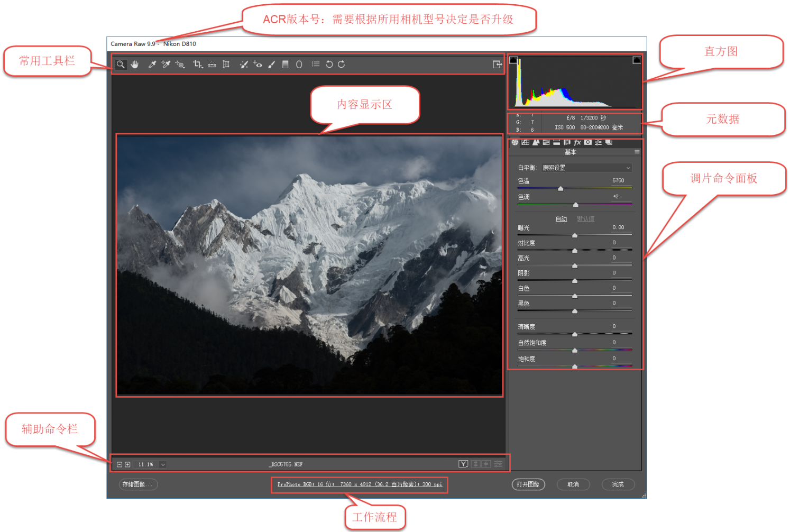The image size is (790, 532).
Task: Choose the Graduated Filter tool
Action: pos(285,65)
